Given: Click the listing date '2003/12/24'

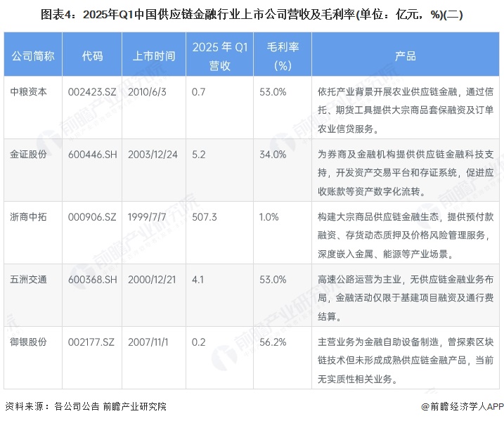Looking at the screenshot, I should [x=153, y=154].
